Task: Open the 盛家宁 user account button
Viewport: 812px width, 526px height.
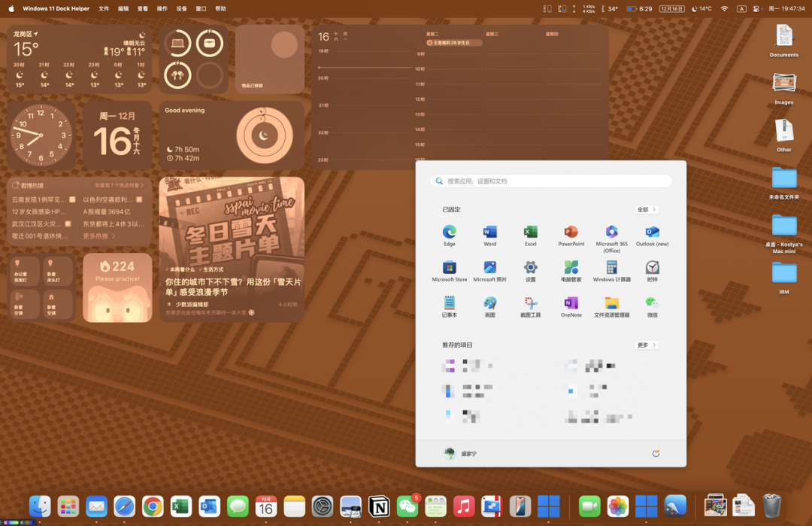Action: 460,454
